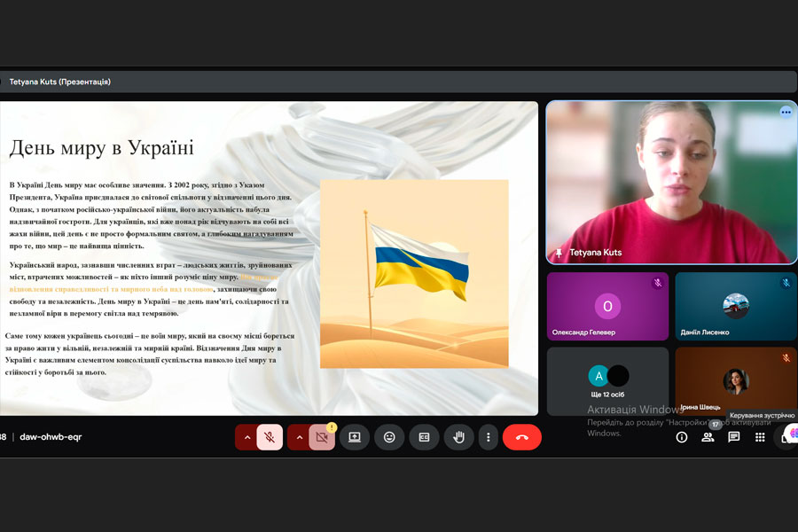Click the participant count badge 17
The image size is (798, 532).
click(x=716, y=424)
